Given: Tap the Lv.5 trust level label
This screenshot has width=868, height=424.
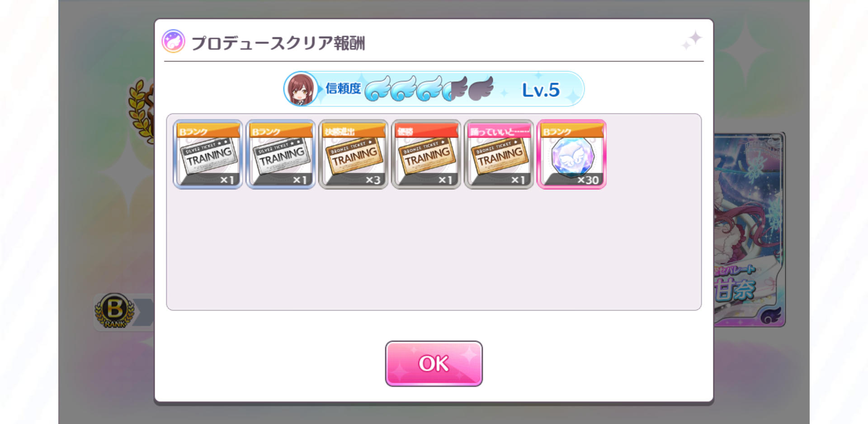Looking at the screenshot, I should [x=541, y=90].
